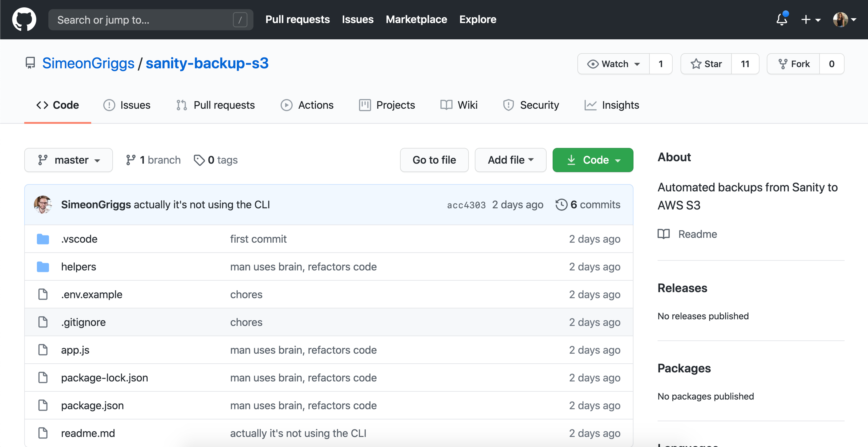Switch to the Actions tab
The image size is (868, 447).
tap(307, 105)
